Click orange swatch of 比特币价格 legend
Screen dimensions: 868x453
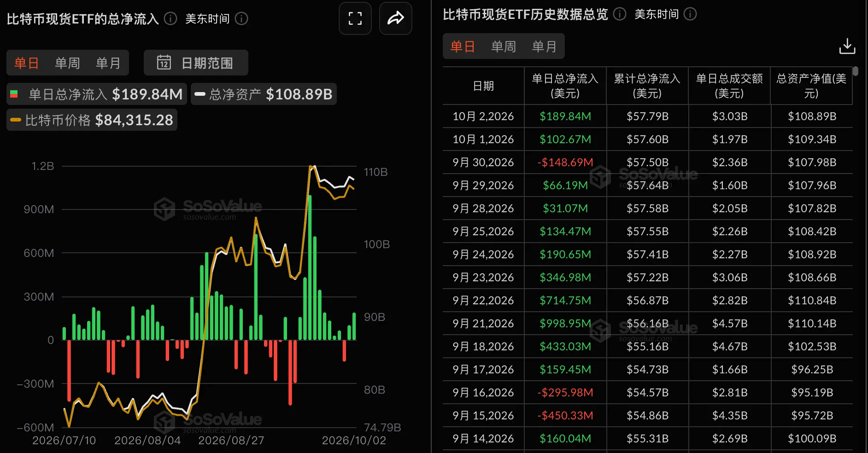coord(15,120)
